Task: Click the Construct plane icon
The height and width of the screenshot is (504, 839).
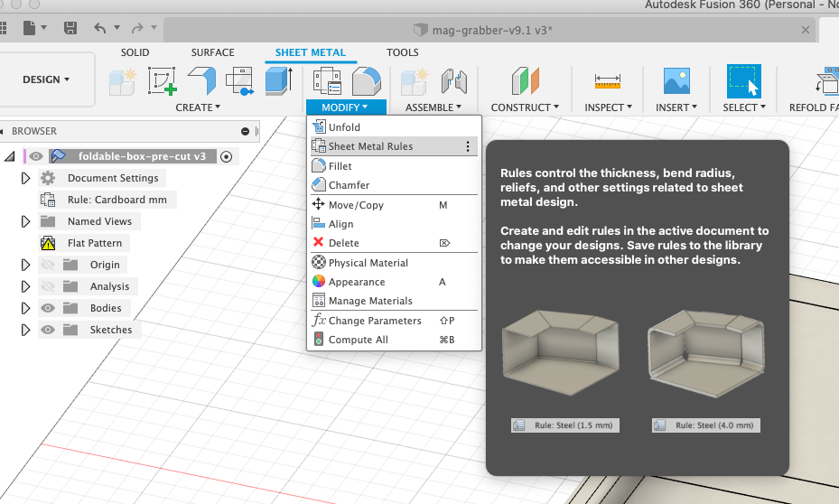Action: tap(525, 81)
